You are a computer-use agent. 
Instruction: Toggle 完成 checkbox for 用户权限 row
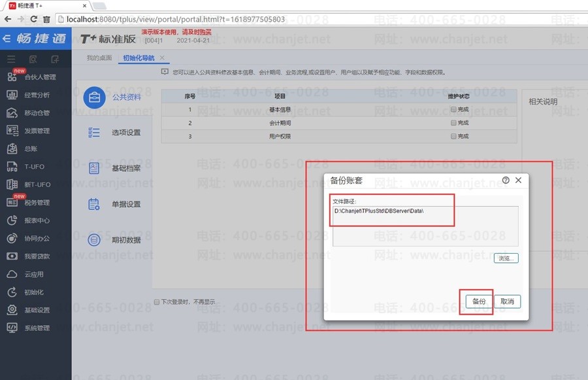(453, 136)
